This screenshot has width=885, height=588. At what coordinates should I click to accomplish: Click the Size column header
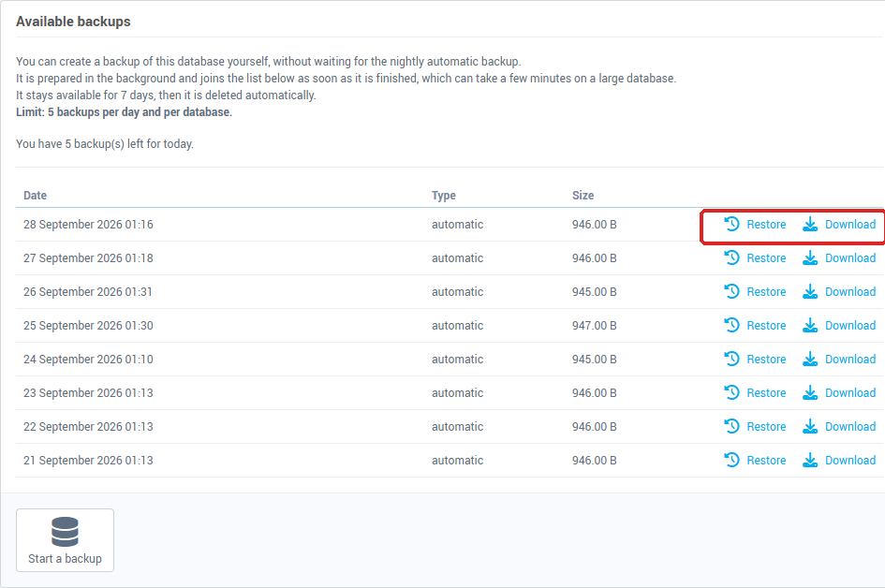click(x=583, y=196)
